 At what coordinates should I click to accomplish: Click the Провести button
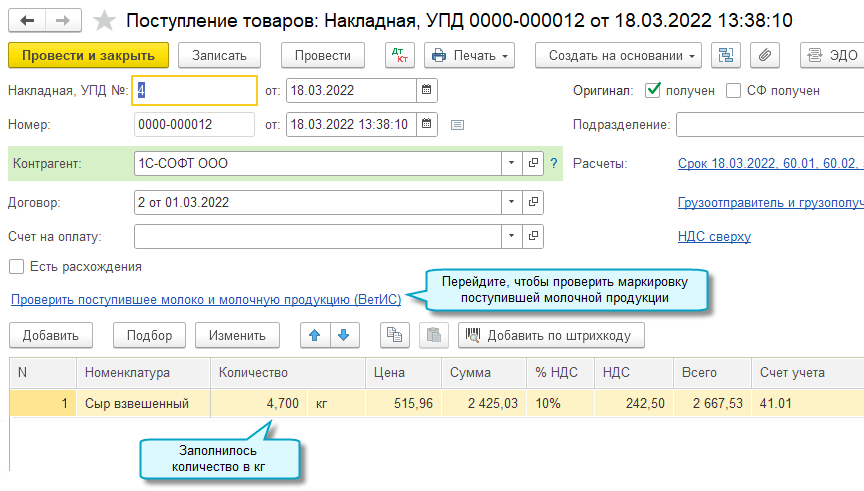(323, 55)
